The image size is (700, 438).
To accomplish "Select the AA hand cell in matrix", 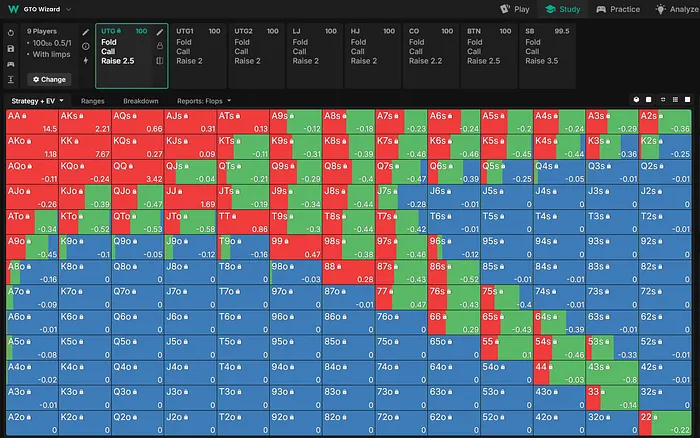I will [x=31, y=122].
